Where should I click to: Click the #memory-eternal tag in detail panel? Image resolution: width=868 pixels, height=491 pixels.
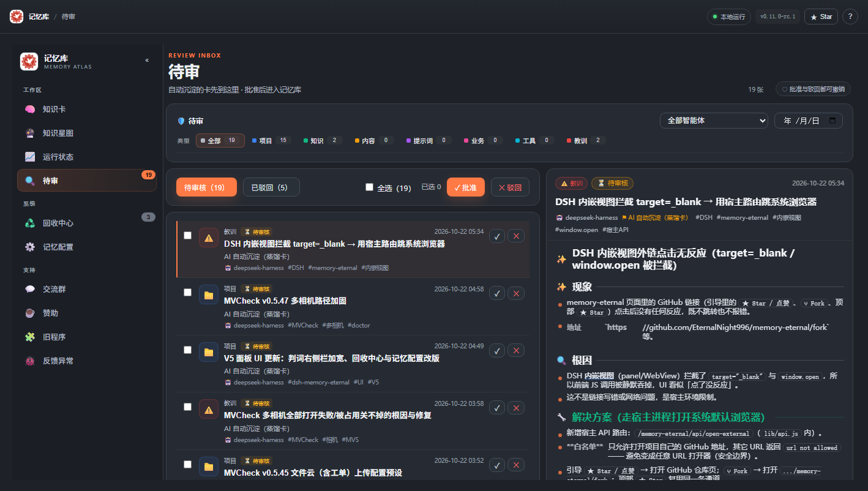(742, 217)
